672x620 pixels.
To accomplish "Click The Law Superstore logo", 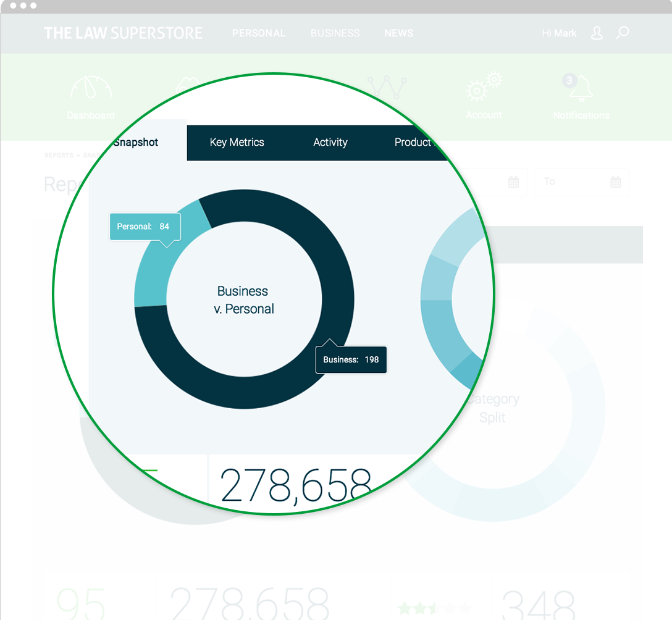I will tap(123, 33).
